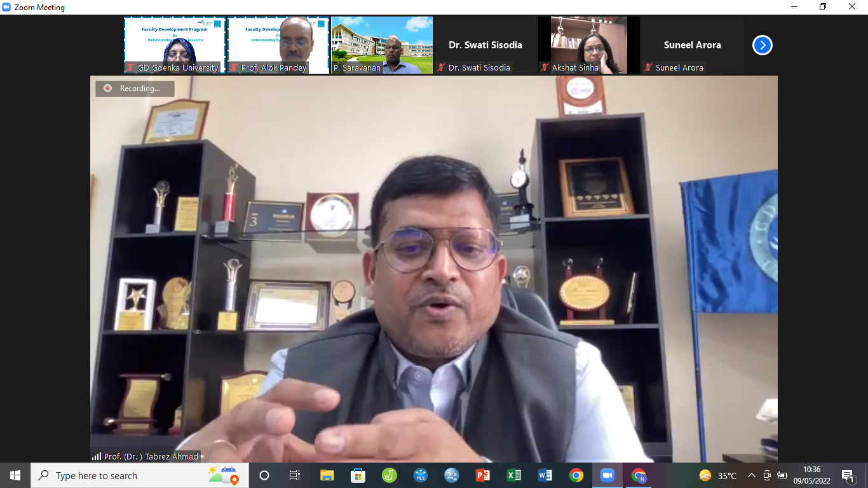Open File Explorer from the taskbar
Screen dimensions: 868x488
coord(327,475)
